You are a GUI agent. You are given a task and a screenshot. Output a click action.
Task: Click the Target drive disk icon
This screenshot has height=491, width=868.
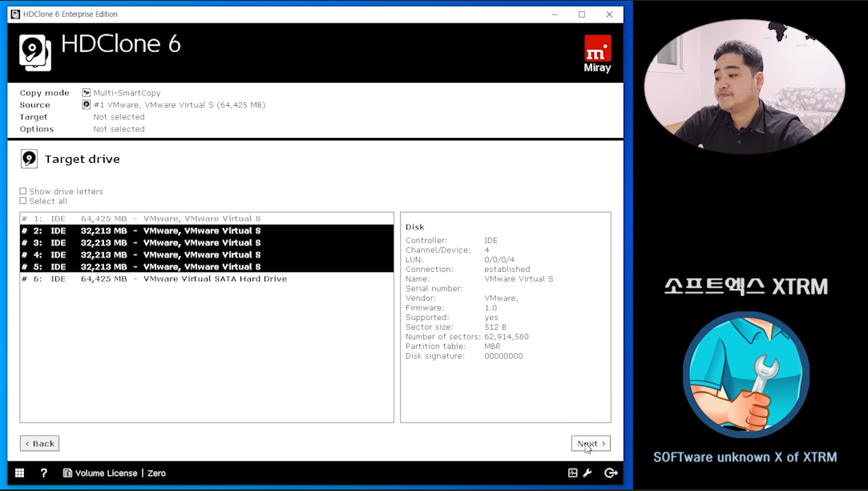coord(29,159)
